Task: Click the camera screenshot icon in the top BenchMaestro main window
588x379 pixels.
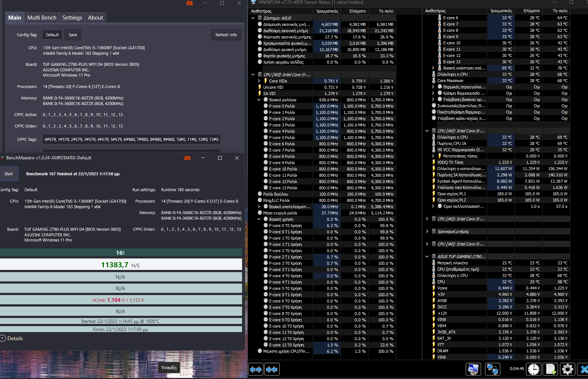Action: click(x=190, y=3)
